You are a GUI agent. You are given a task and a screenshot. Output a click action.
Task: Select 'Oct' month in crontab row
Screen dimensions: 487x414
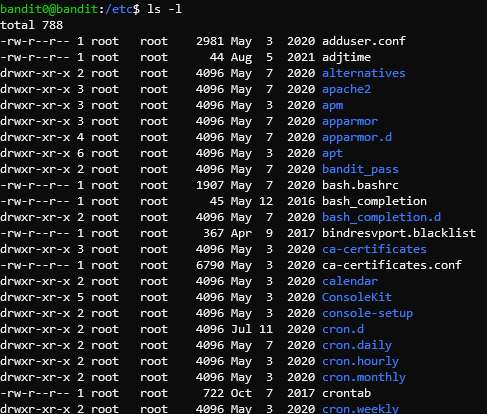coord(241,393)
